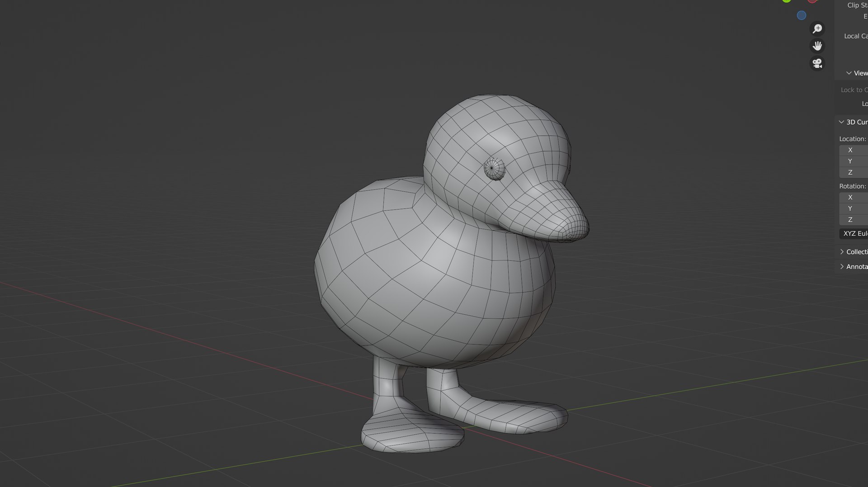Click the blue Z axis gizmo circle
The width and height of the screenshot is (868, 487).
tap(802, 15)
